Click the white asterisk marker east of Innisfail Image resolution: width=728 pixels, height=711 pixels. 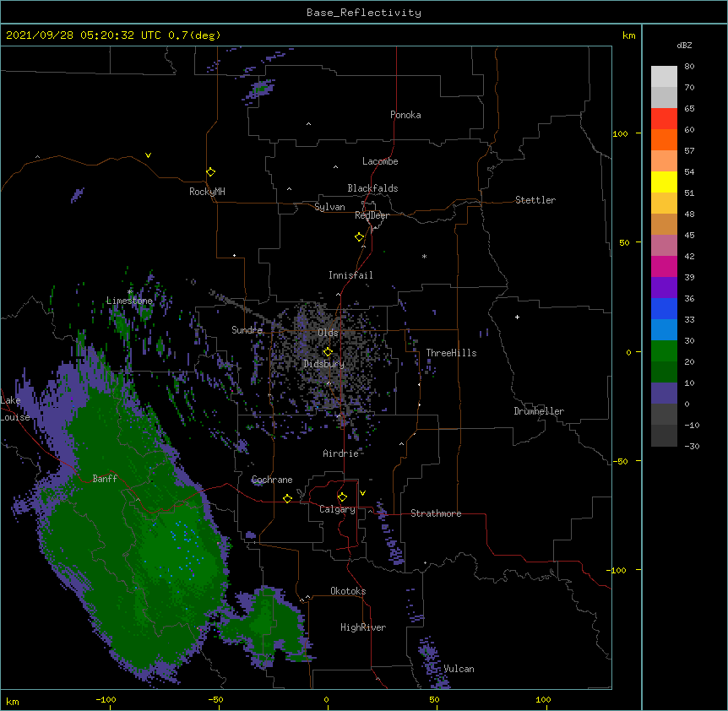424,256
